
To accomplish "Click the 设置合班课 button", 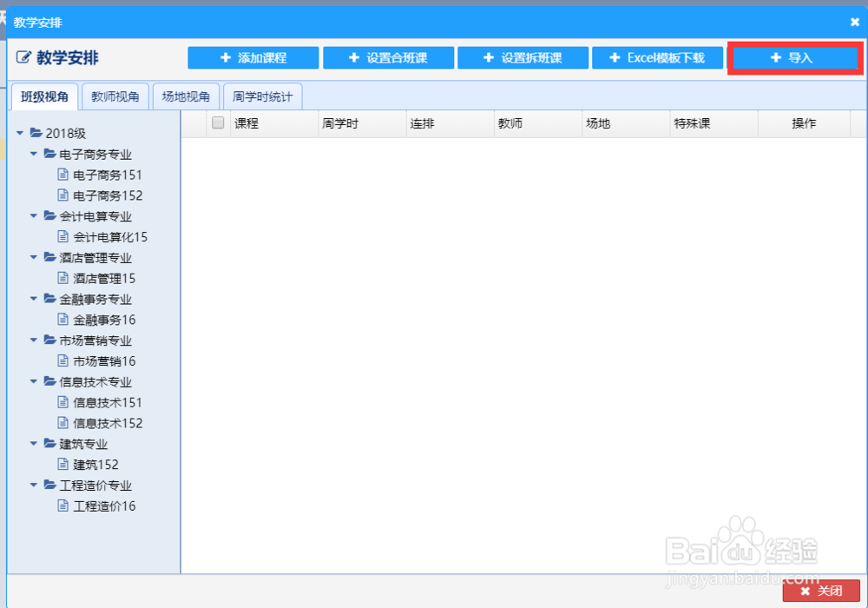I will tap(388, 58).
